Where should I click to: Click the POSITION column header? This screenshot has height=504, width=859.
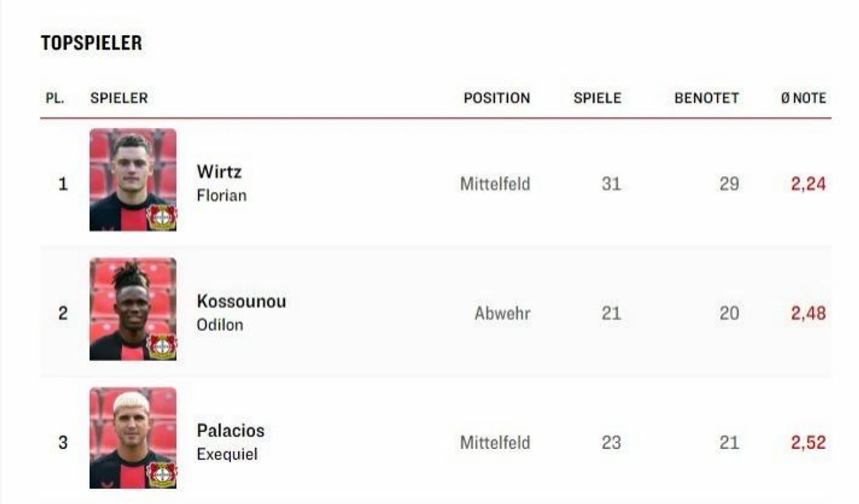tap(497, 98)
